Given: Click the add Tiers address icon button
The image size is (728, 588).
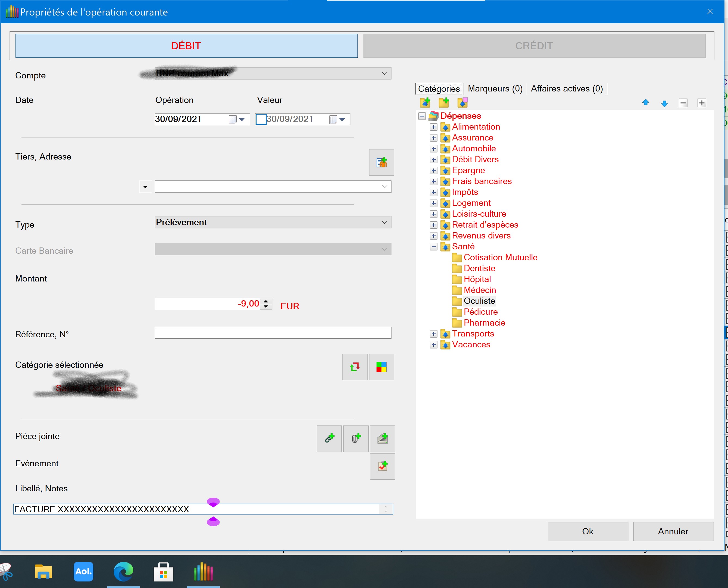Looking at the screenshot, I should tap(381, 162).
